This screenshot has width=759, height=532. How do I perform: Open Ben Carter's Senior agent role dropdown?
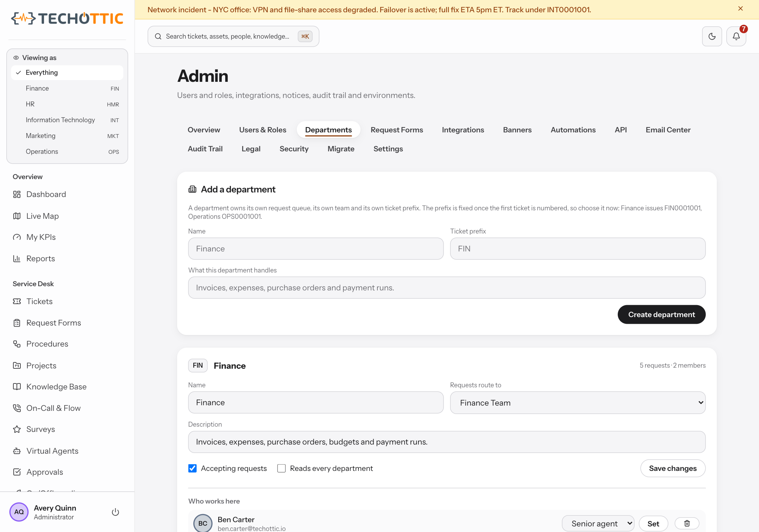598,524
